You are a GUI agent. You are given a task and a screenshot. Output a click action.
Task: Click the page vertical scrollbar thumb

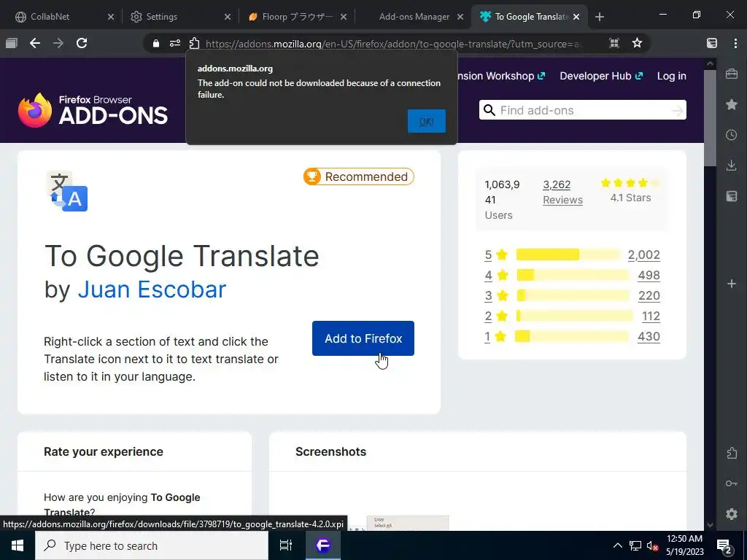(x=710, y=118)
